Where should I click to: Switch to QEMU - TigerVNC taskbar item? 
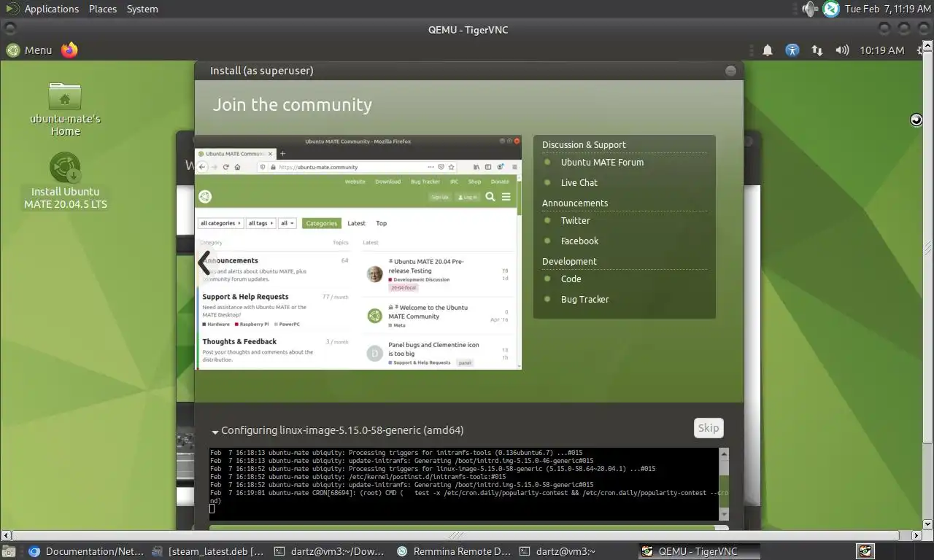click(x=699, y=551)
